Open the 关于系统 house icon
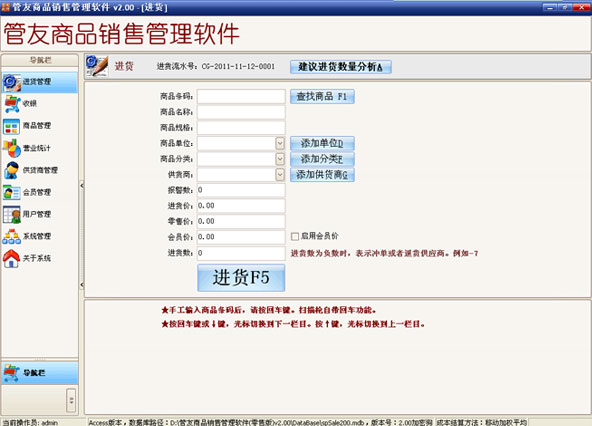 [12, 258]
